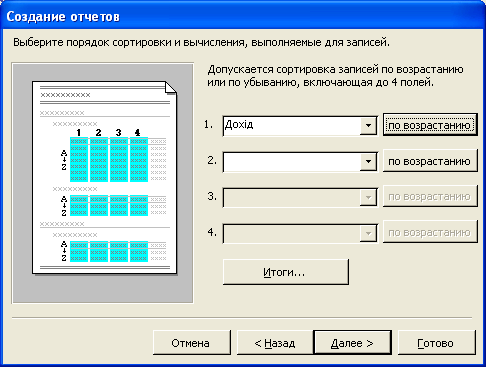Click the Создание отчетов title bar

click(x=243, y=16)
